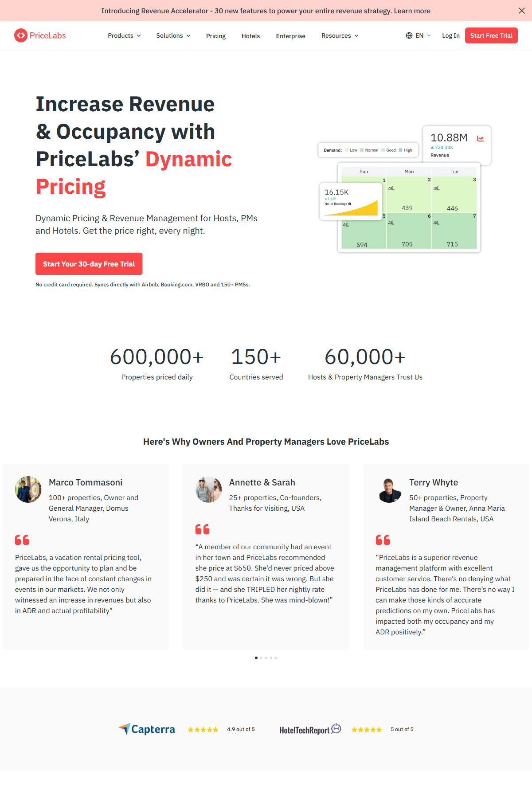Screen dimensions: 532x798
Task: Select the calendar cell priced 446
Action: (x=454, y=194)
